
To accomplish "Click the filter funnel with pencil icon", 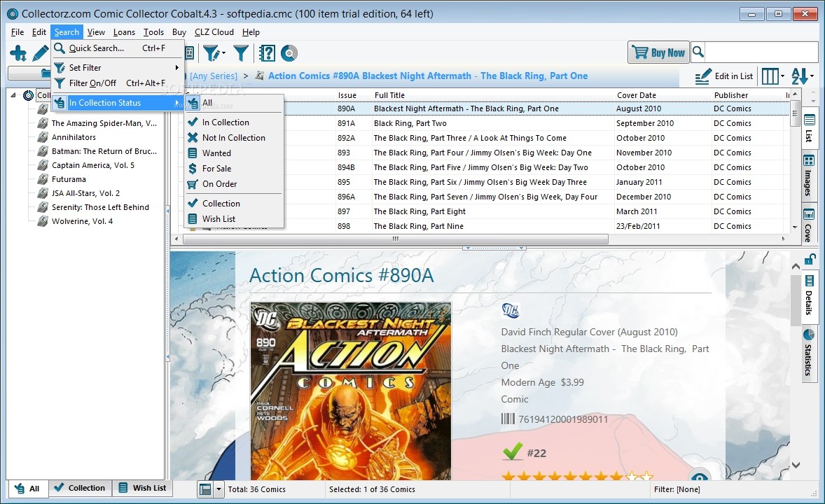I will coord(213,53).
